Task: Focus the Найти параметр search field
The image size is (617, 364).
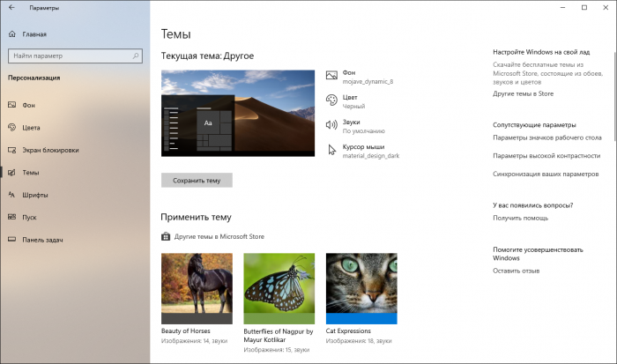Action: coord(75,56)
